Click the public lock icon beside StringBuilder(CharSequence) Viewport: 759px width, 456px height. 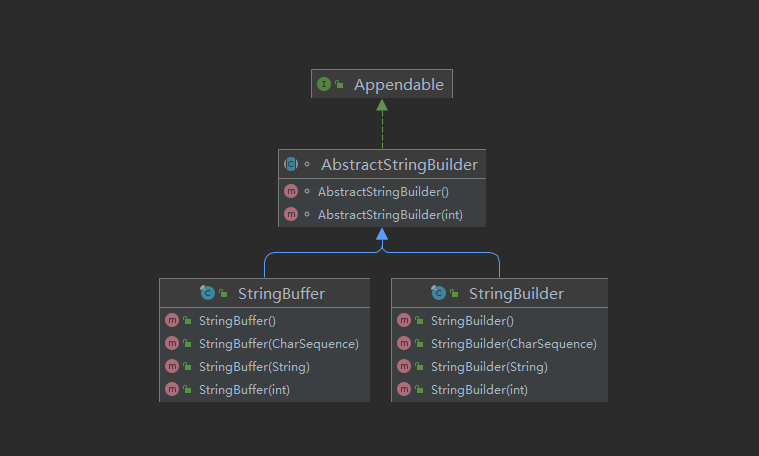[419, 343]
